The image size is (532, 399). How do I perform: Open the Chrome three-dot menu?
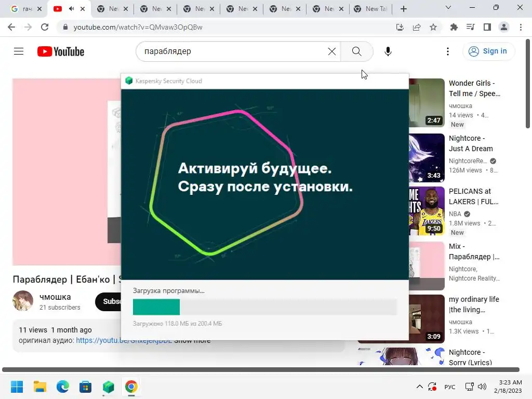coord(521,27)
